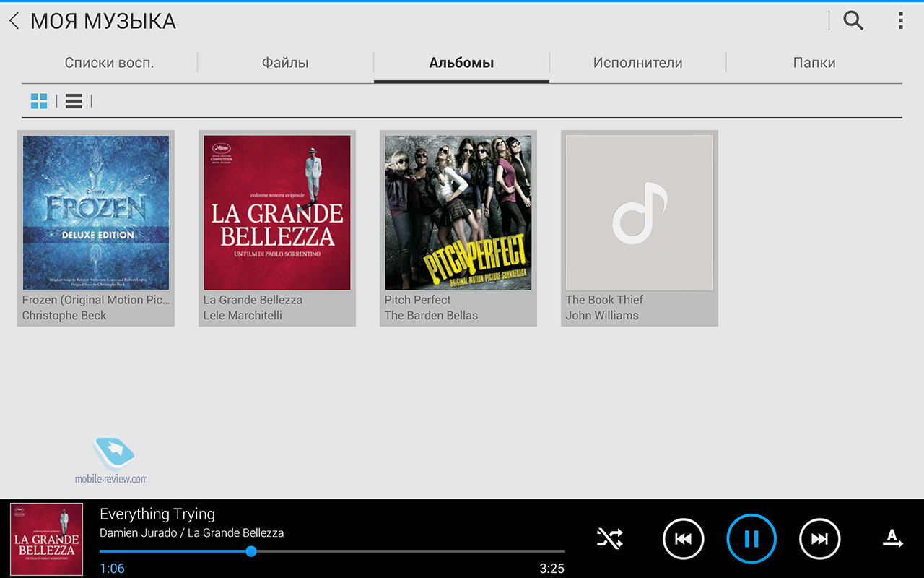Image resolution: width=924 pixels, height=578 pixels.
Task: Click The Barden Bellas artist label
Action: point(431,316)
